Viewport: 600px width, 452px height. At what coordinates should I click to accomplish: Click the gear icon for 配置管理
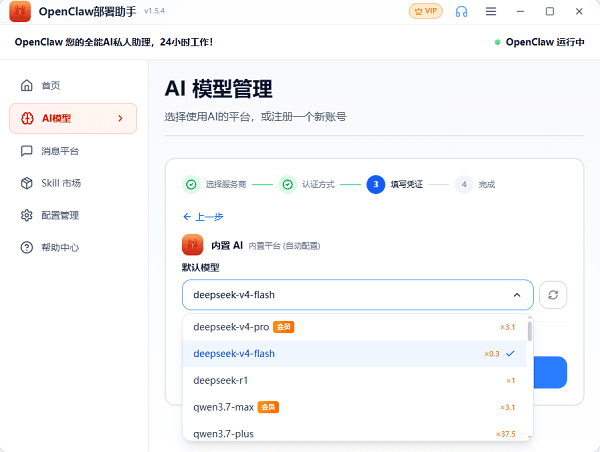tap(26, 215)
